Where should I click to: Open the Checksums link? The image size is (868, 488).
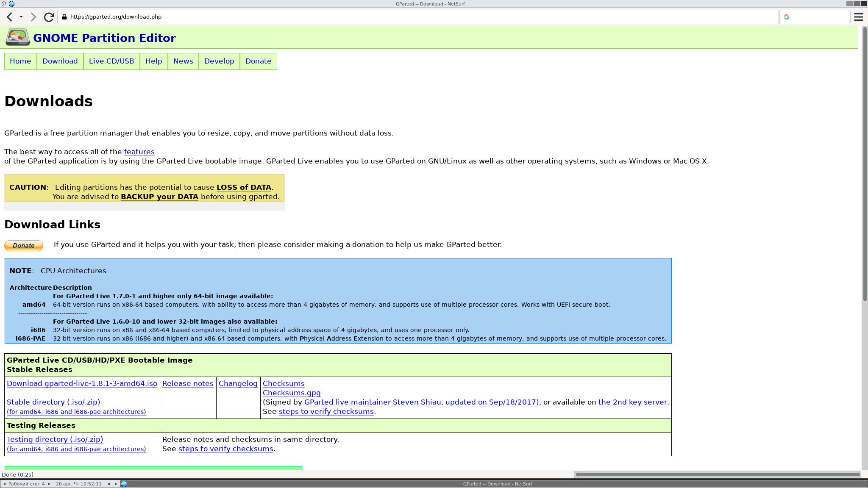284,383
